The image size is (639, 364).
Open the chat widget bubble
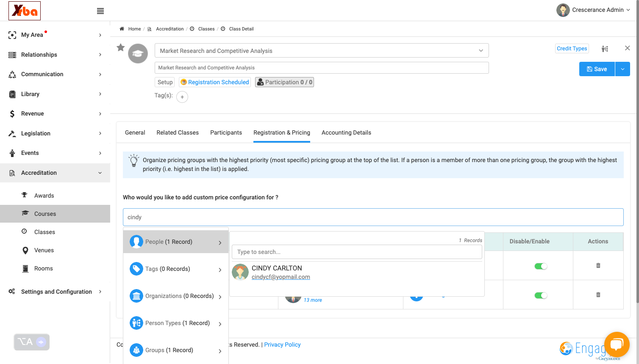pyautogui.click(x=617, y=345)
